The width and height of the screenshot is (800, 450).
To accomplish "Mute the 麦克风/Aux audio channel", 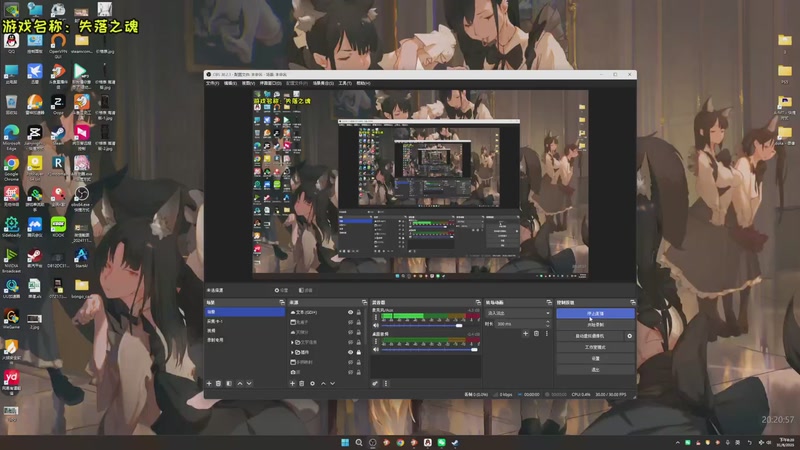I will pyautogui.click(x=376, y=326).
